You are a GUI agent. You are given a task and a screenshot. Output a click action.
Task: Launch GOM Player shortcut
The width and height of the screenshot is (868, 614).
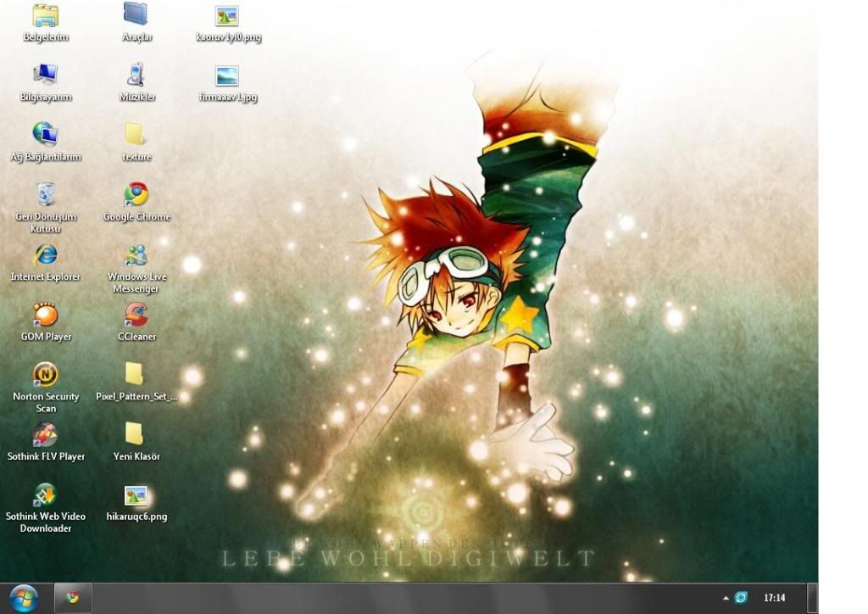[46, 315]
